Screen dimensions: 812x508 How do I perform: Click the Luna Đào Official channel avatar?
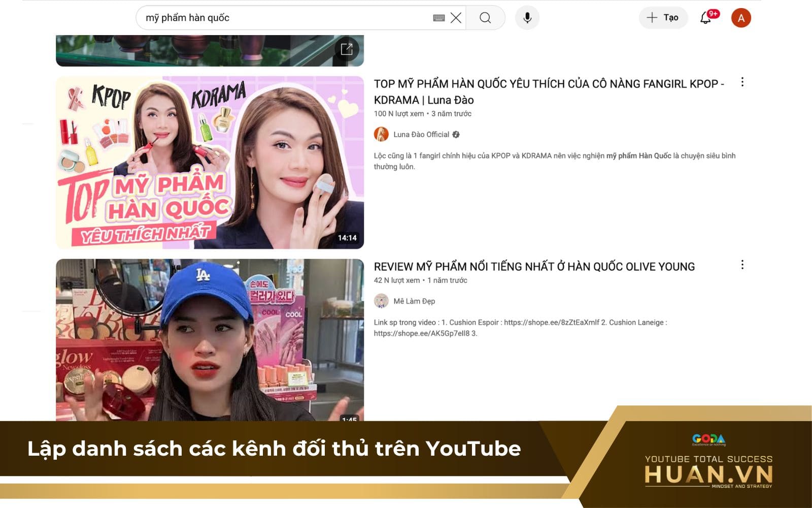tap(381, 134)
